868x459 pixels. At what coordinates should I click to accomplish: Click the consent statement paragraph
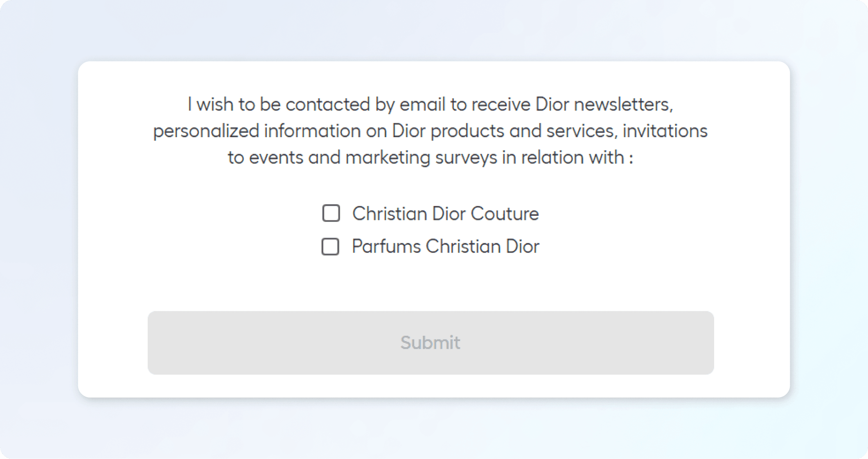point(431,130)
